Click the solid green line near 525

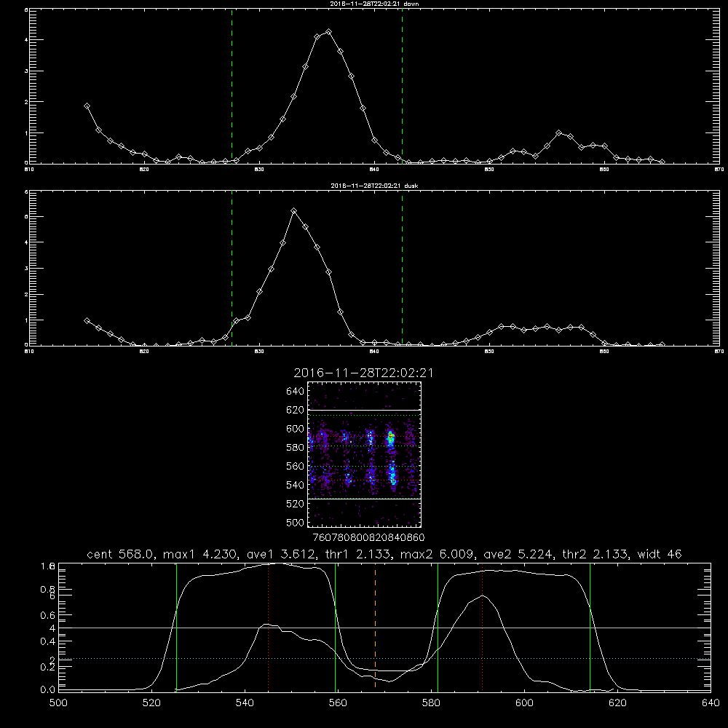[x=176, y=627]
